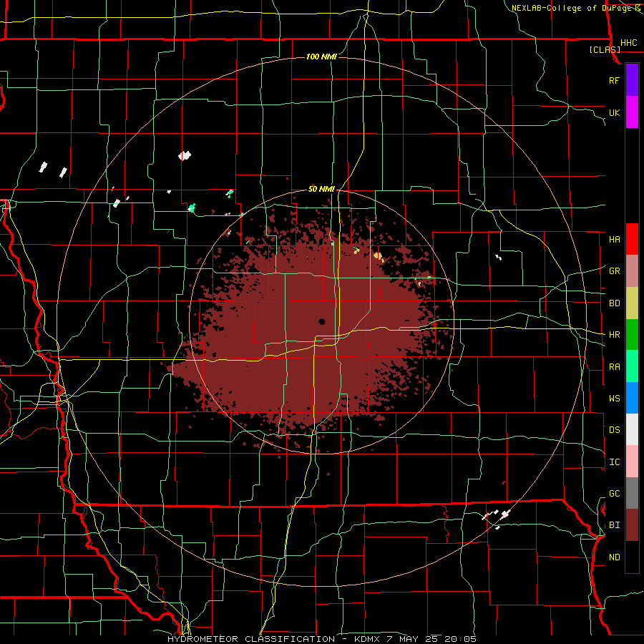Viewport: 644px width, 644px height.
Task: Click the RF legend label
Action: coord(614,80)
